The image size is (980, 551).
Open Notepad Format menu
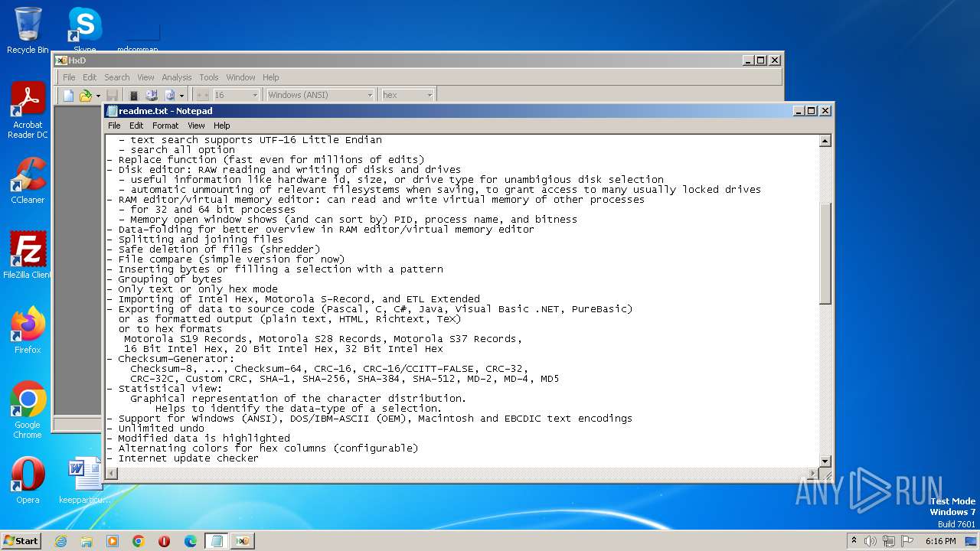click(x=165, y=126)
